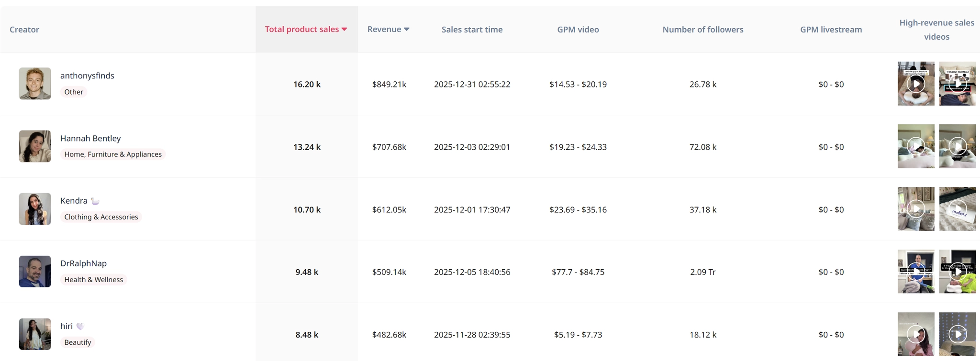Select the 9.48 k sales value
Screen dimensions: 980x361
[307, 272]
